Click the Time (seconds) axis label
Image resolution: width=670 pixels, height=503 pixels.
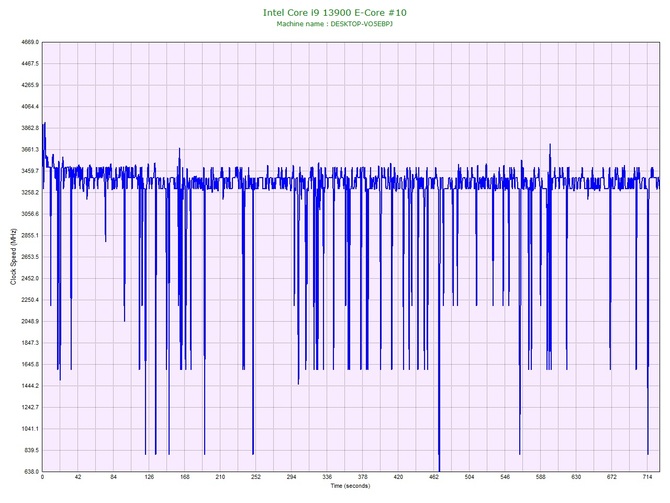click(350, 486)
